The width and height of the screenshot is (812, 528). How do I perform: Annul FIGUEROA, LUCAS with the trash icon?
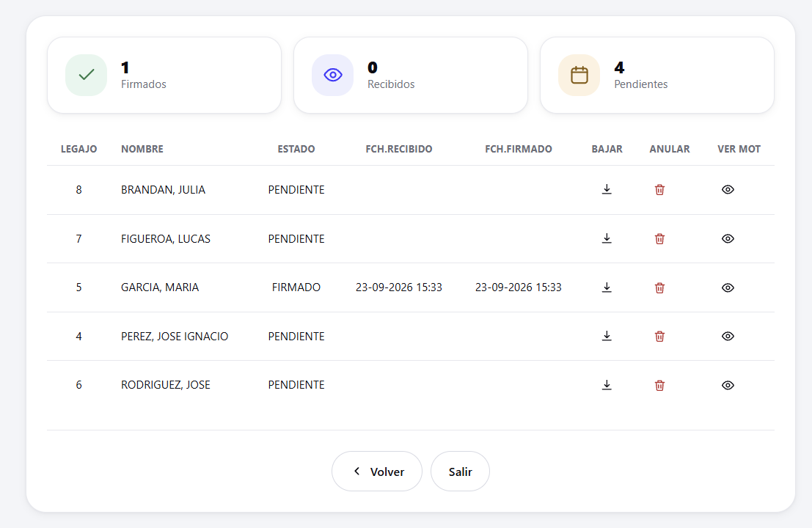(x=659, y=238)
